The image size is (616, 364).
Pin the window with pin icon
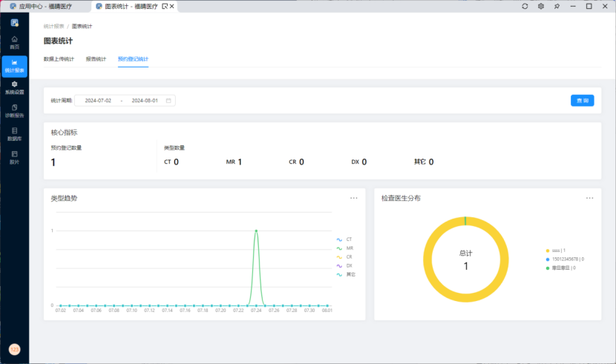[557, 6]
